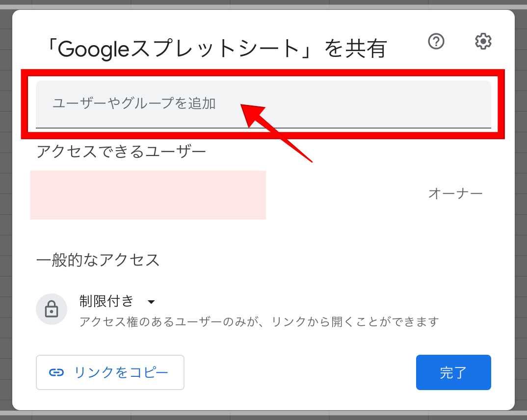
Task: Focus the ユーザーやグループを追加 input field
Action: [x=263, y=104]
